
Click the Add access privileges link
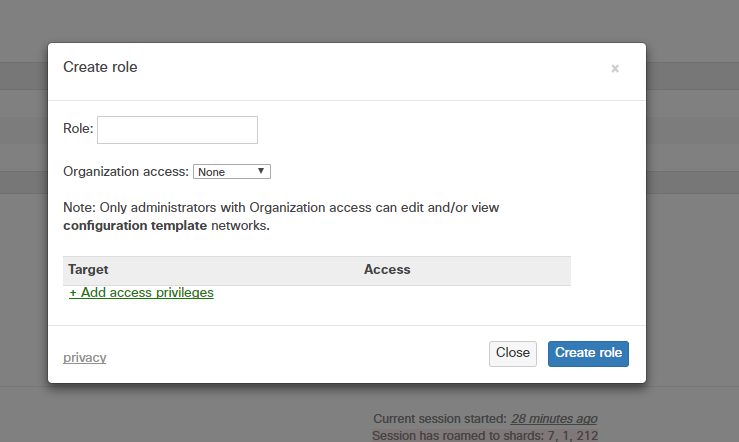141,293
